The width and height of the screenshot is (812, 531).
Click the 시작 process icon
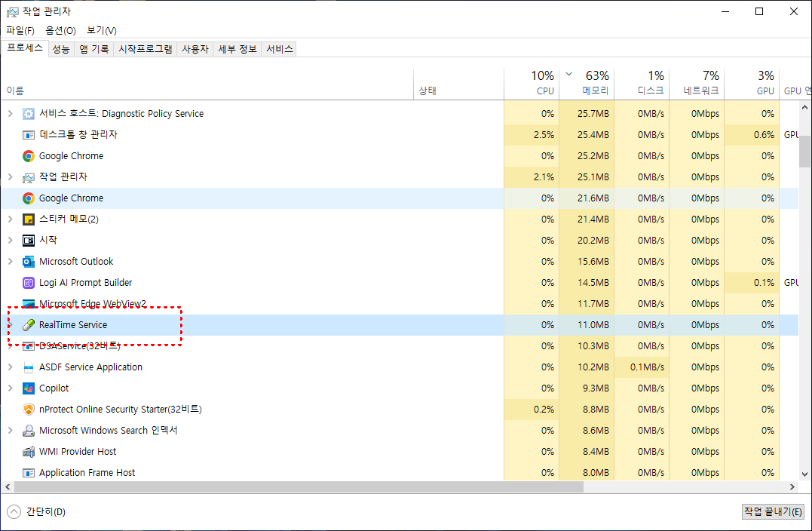pos(29,241)
